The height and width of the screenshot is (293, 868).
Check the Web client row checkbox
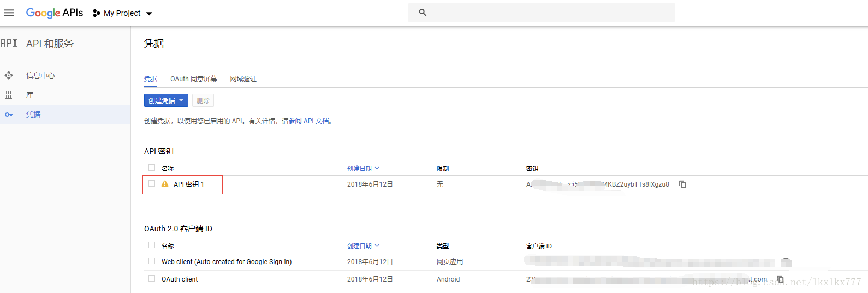coord(152,261)
